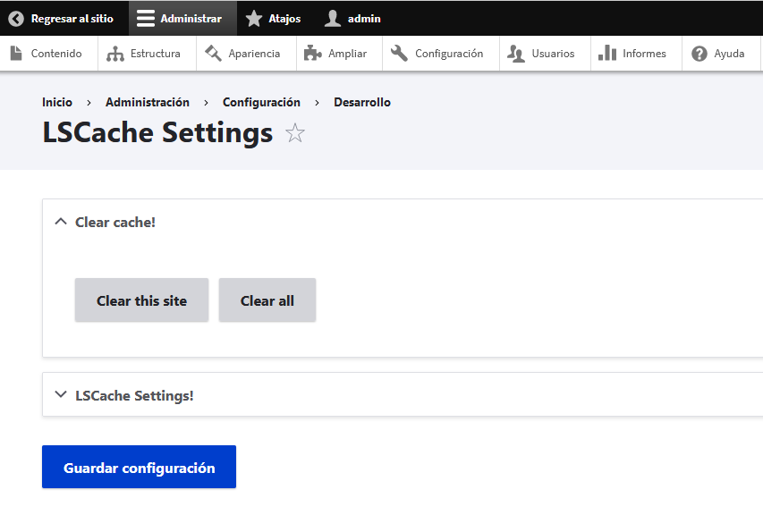
Task: Open the Contenido menu label
Action: tap(56, 54)
